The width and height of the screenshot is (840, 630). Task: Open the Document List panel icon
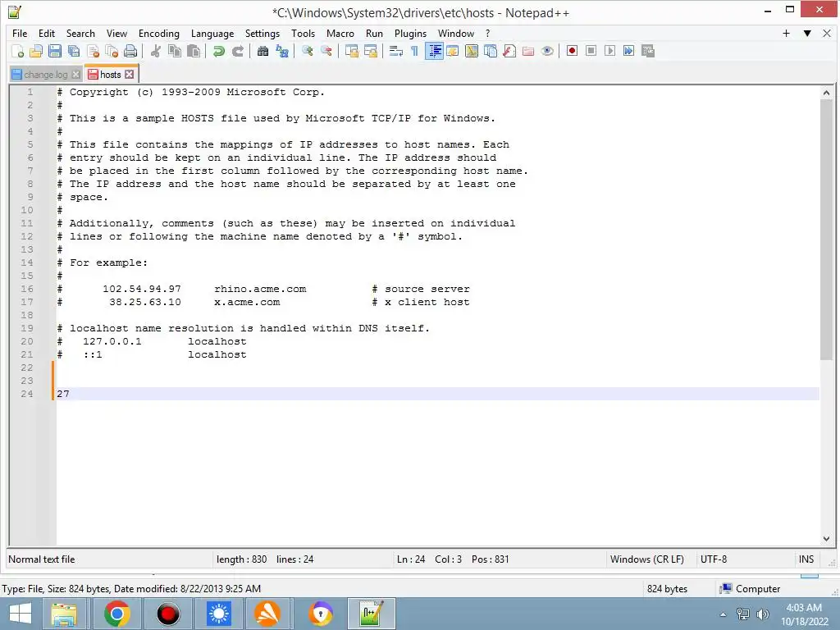(x=491, y=51)
